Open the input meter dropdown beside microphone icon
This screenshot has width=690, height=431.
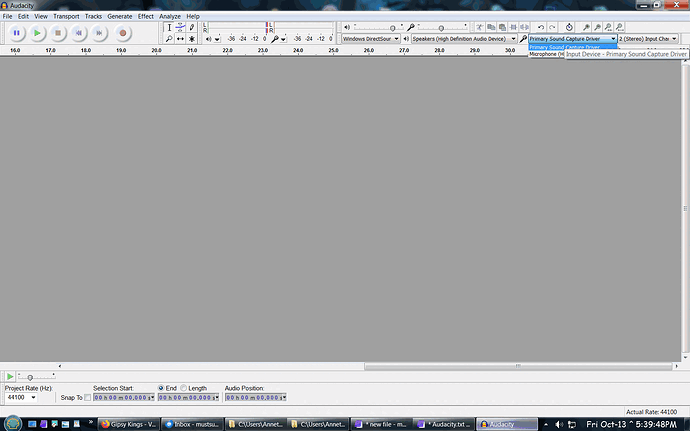pyautogui.click(x=283, y=39)
